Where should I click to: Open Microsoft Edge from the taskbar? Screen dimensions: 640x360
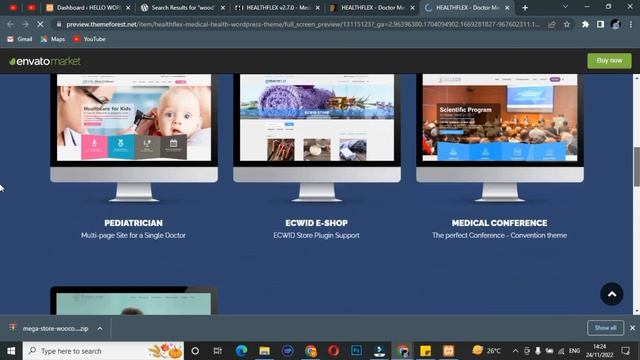241,351
